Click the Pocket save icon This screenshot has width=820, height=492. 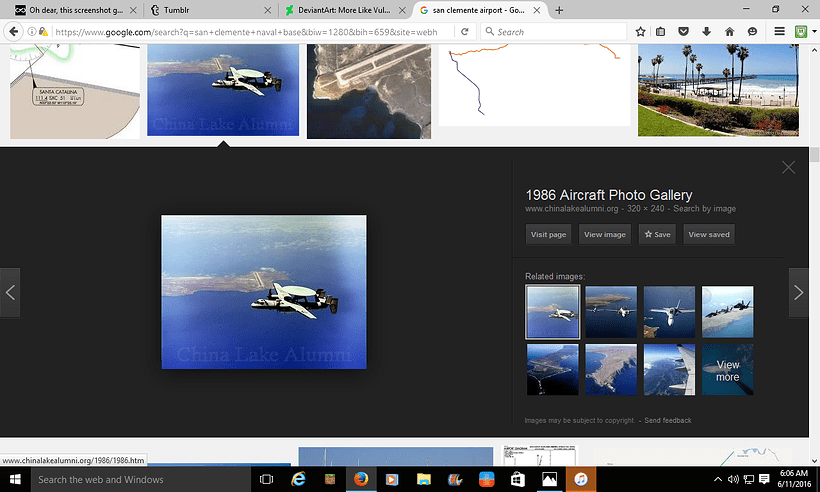coord(684,32)
